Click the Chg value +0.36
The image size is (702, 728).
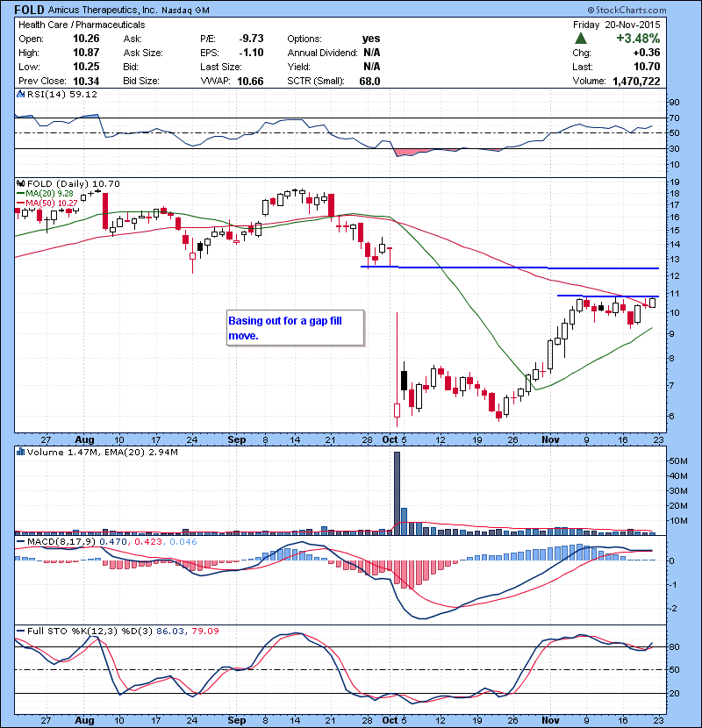[647, 53]
